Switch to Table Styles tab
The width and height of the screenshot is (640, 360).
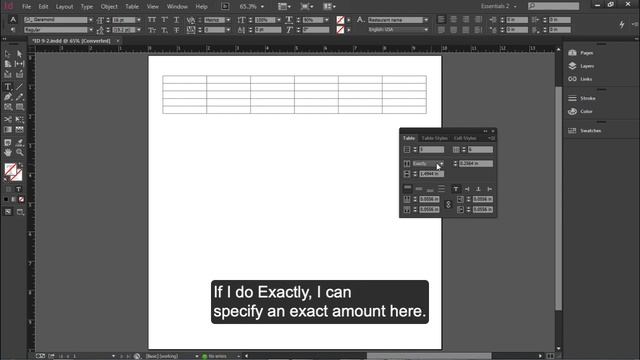(434, 138)
